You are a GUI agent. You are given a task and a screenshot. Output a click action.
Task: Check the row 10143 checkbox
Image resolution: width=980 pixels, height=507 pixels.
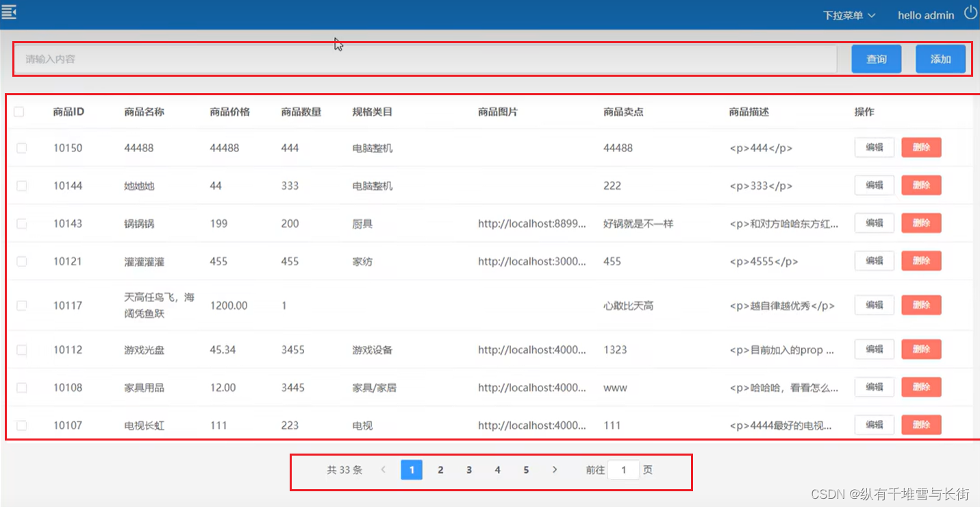(22, 223)
